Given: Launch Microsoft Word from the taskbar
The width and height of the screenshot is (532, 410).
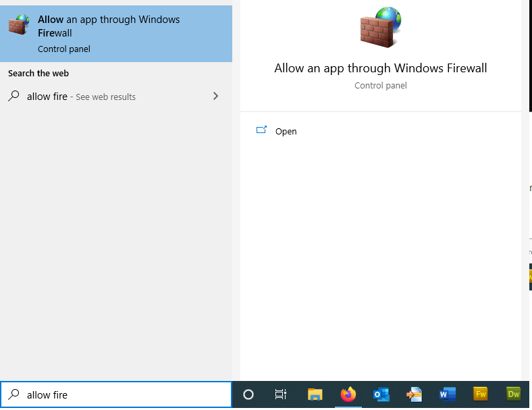Looking at the screenshot, I should 447,394.
